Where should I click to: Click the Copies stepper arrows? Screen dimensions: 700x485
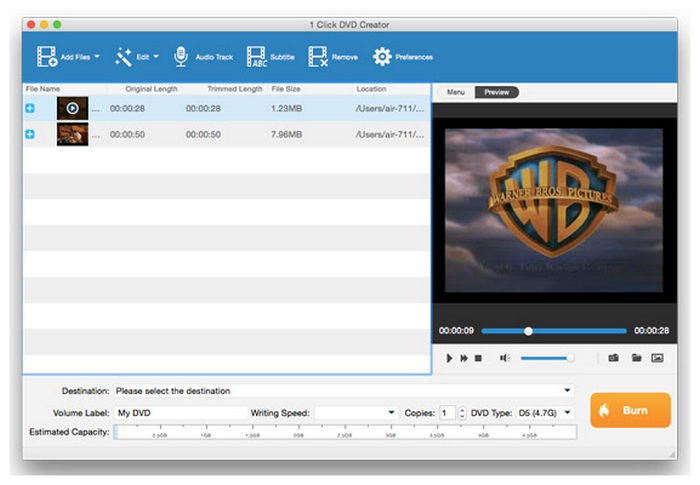click(462, 413)
